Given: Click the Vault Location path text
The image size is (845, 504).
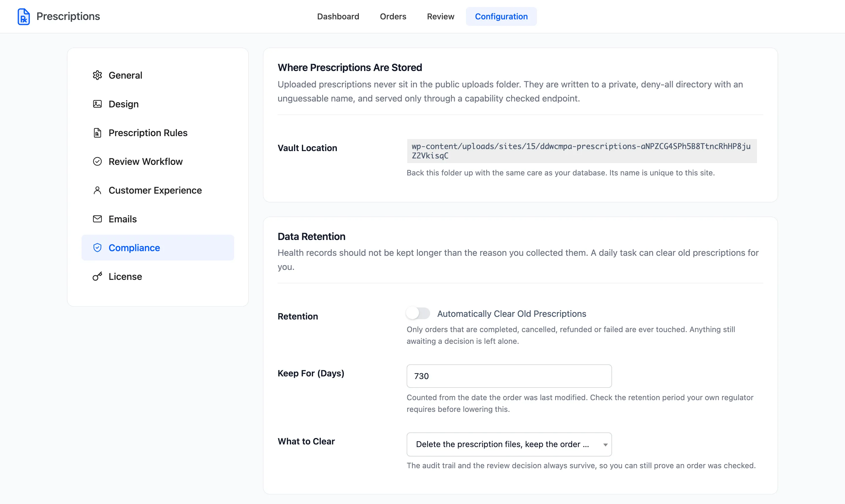Looking at the screenshot, I should click(x=582, y=151).
